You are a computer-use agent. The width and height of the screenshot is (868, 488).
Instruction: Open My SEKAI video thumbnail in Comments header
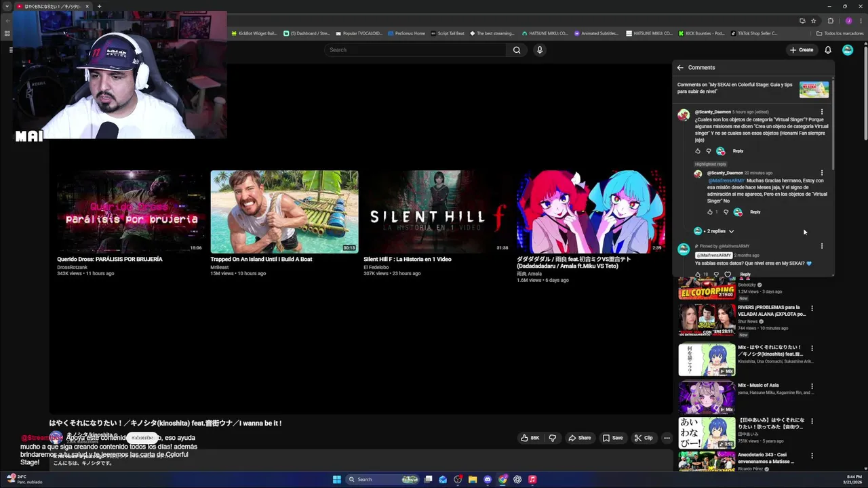click(814, 89)
